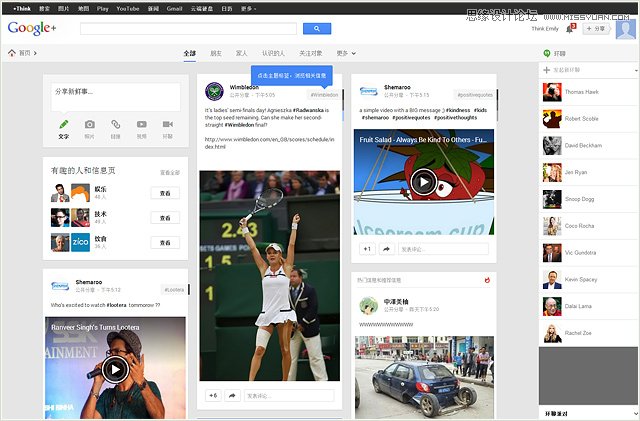
Task: Select Rachel Zoe in hangouts list
Action: coord(588,333)
